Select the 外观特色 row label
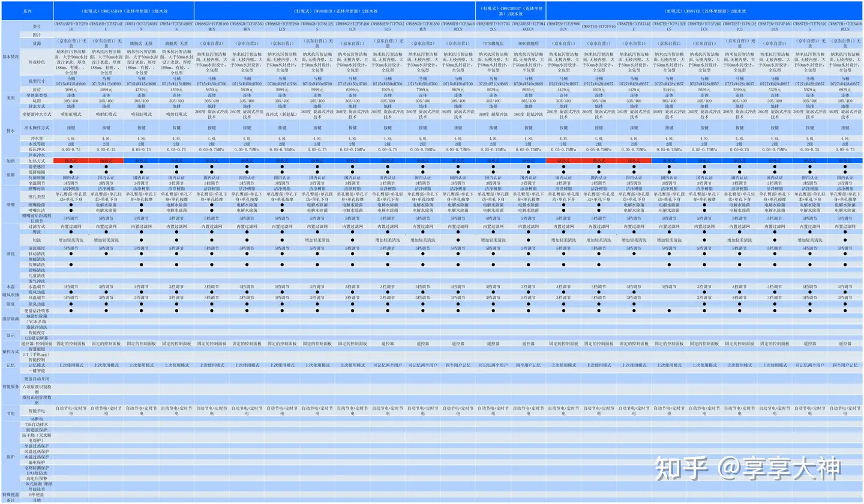Image resolution: width=864 pixels, height=504 pixels. pos(37,62)
